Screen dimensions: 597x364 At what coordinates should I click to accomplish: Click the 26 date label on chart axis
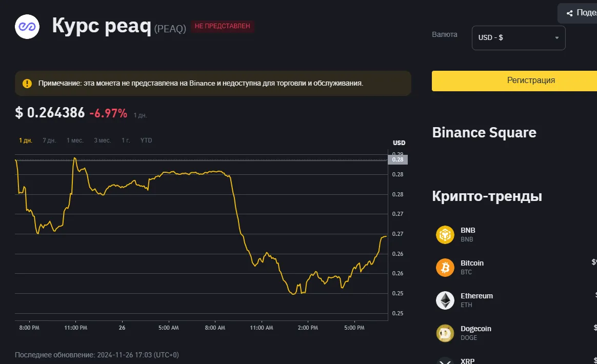[122, 328]
